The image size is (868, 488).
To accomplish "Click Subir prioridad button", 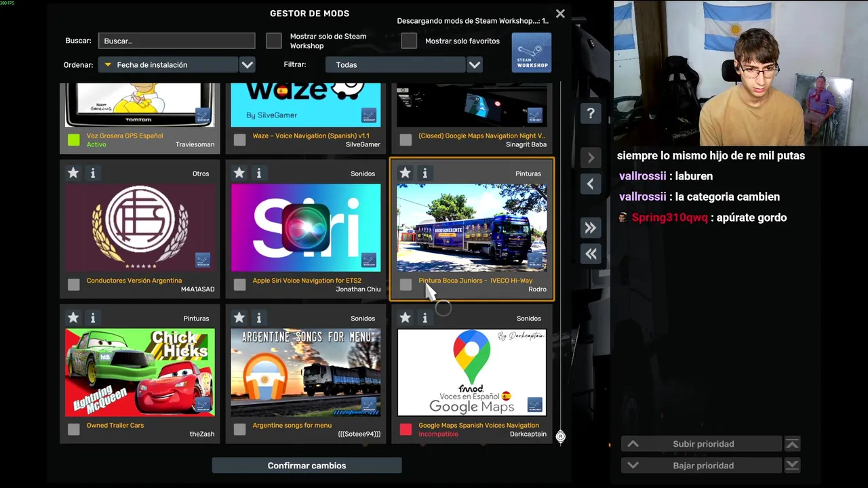I will coord(701,444).
